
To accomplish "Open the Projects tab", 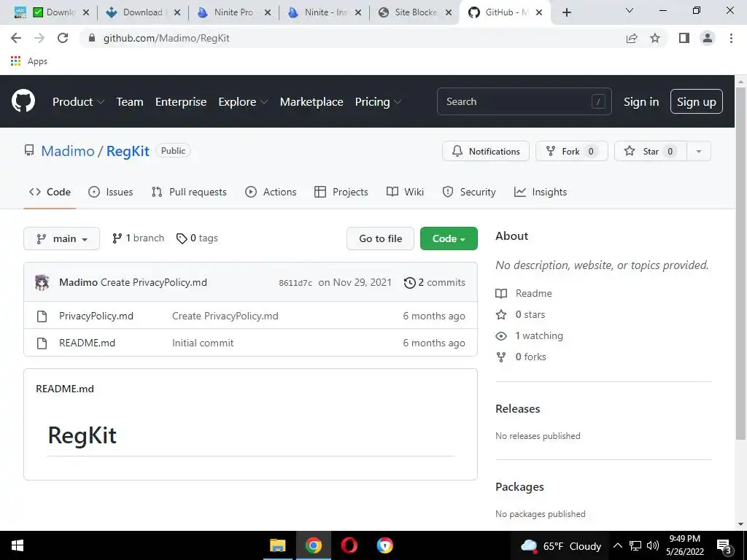I will tap(341, 192).
